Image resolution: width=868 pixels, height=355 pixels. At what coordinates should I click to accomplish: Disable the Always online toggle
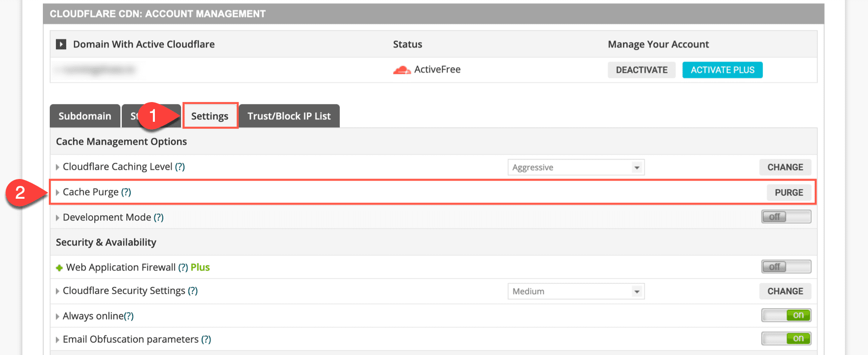(786, 315)
